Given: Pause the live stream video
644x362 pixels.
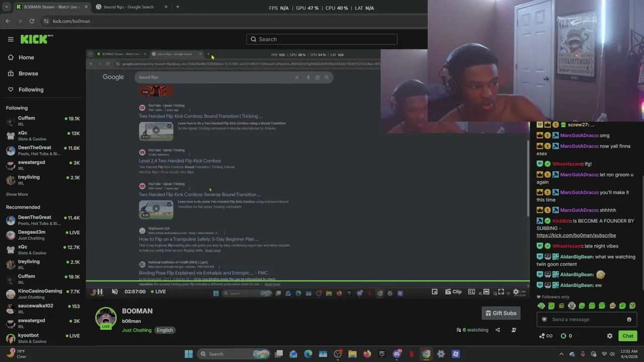Looking at the screenshot, I should pos(100,292).
